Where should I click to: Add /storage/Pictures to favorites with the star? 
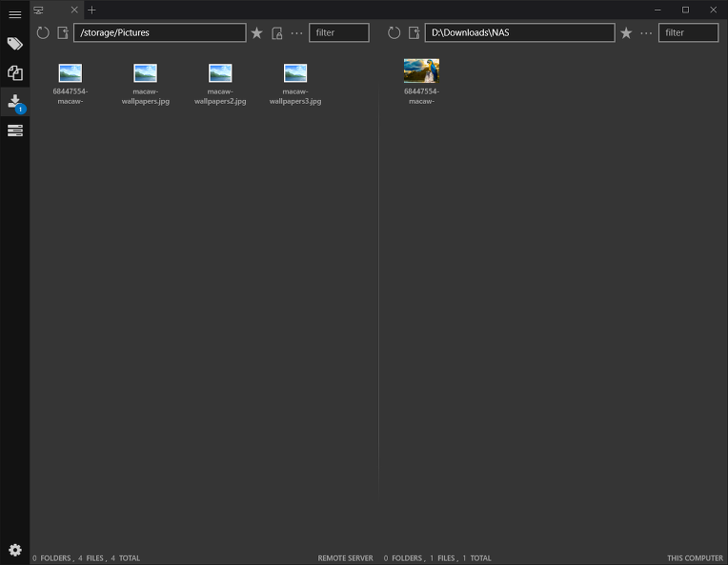[256, 33]
